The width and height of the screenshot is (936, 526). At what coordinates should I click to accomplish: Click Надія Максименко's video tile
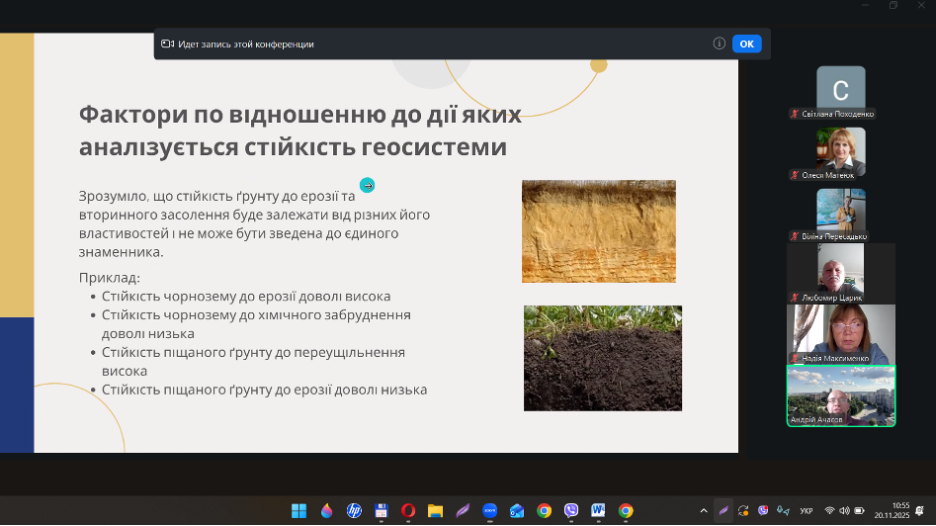pyautogui.click(x=840, y=333)
